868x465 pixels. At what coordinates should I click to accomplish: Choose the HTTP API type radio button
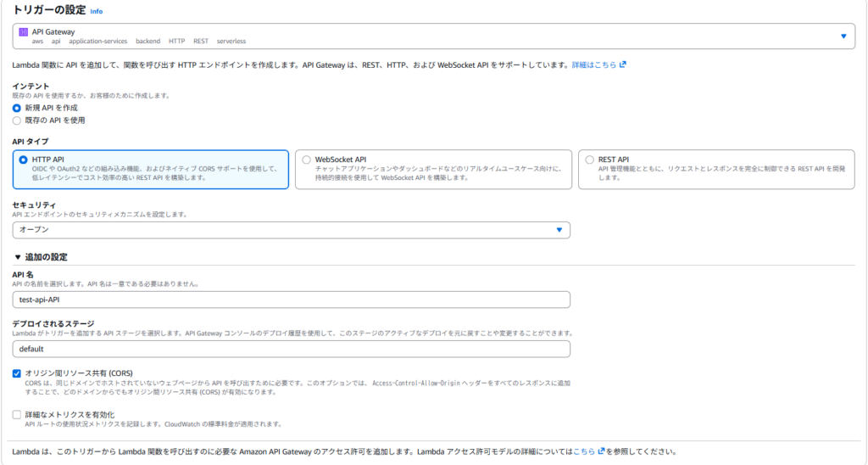tap(23, 160)
